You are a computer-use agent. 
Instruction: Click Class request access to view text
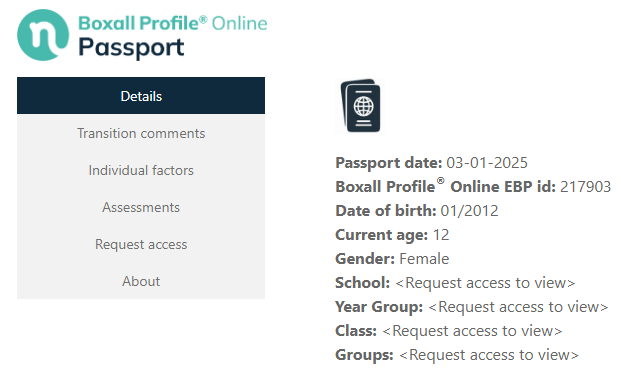pyautogui.click(x=472, y=331)
